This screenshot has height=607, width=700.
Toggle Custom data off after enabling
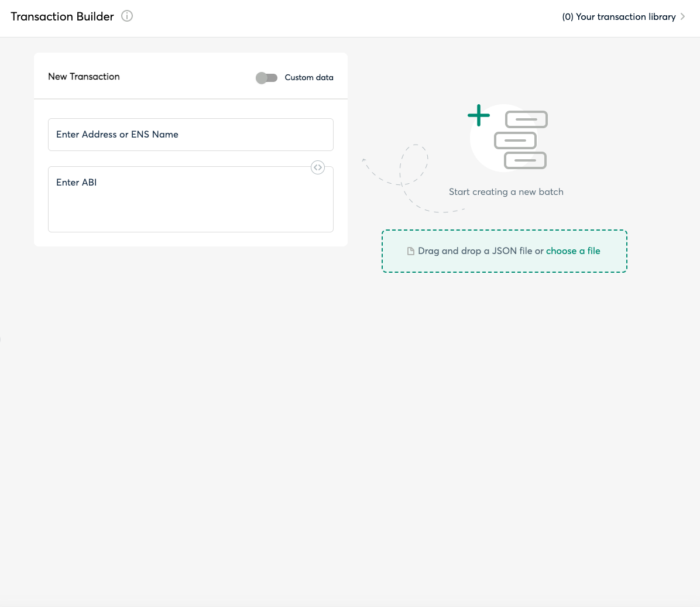267,78
